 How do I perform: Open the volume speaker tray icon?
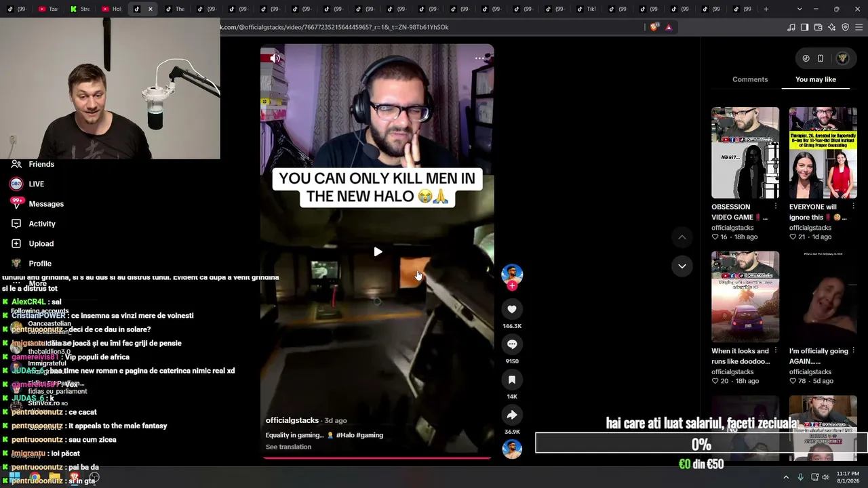[825, 477]
